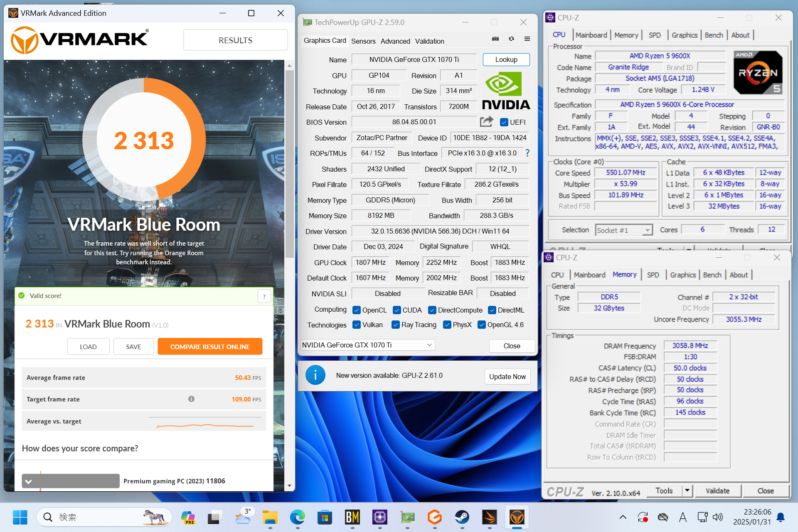
Task: Open the BM app in the taskbar
Action: [x=352, y=517]
